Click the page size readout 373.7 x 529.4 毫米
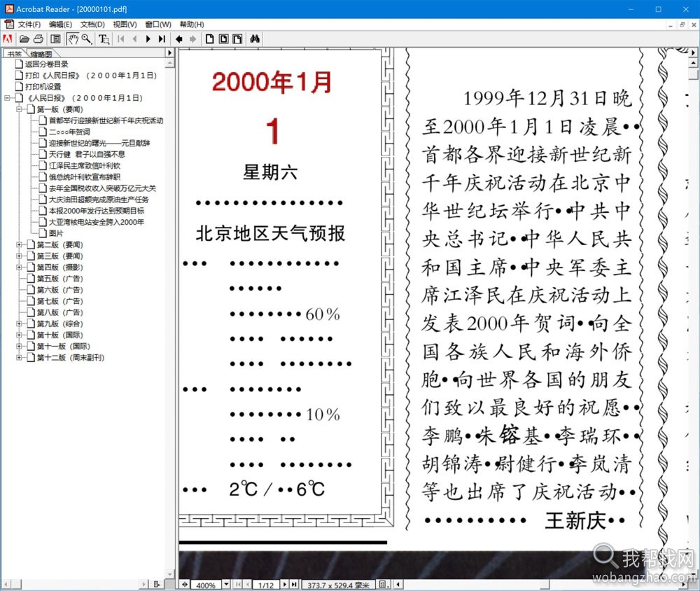 coord(338,585)
